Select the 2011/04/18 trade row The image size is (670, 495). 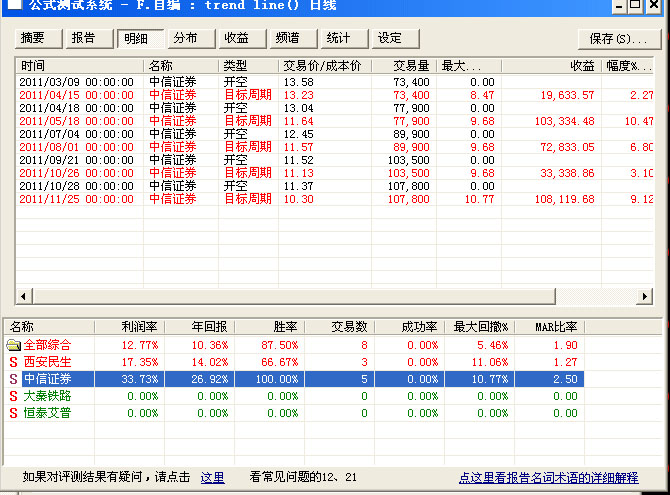335,108
